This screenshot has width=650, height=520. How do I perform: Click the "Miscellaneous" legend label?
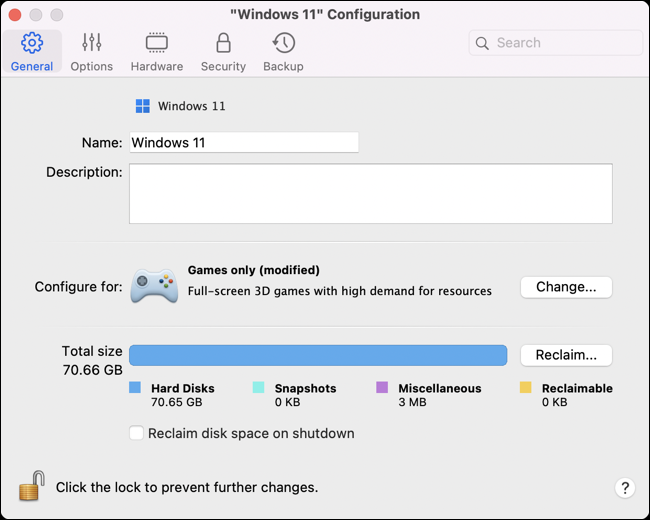point(440,389)
